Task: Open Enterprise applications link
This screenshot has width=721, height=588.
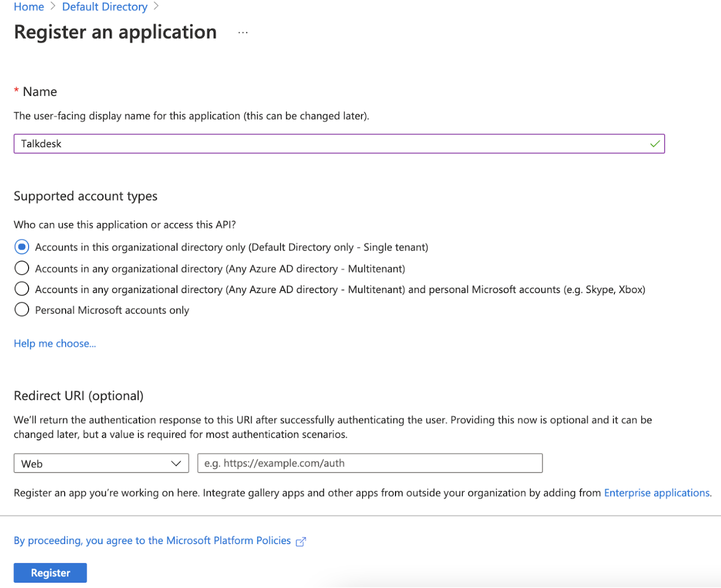Action: pyautogui.click(x=657, y=493)
